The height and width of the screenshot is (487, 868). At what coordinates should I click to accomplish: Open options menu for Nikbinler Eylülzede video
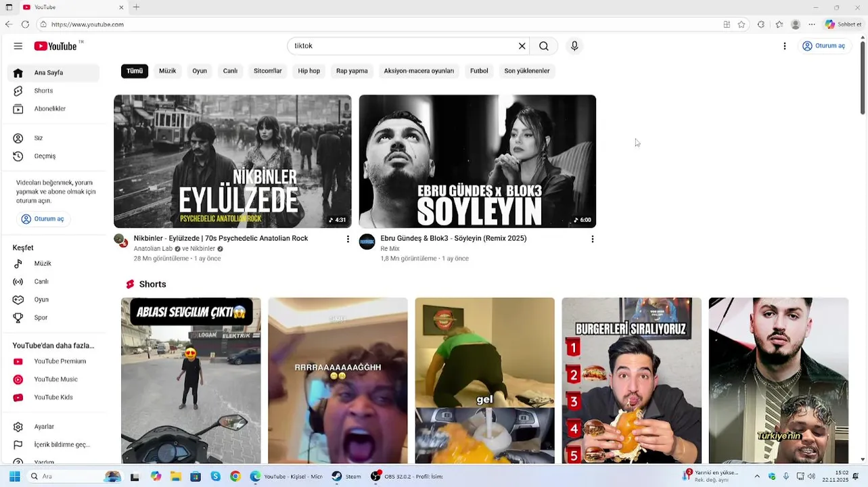(x=348, y=239)
